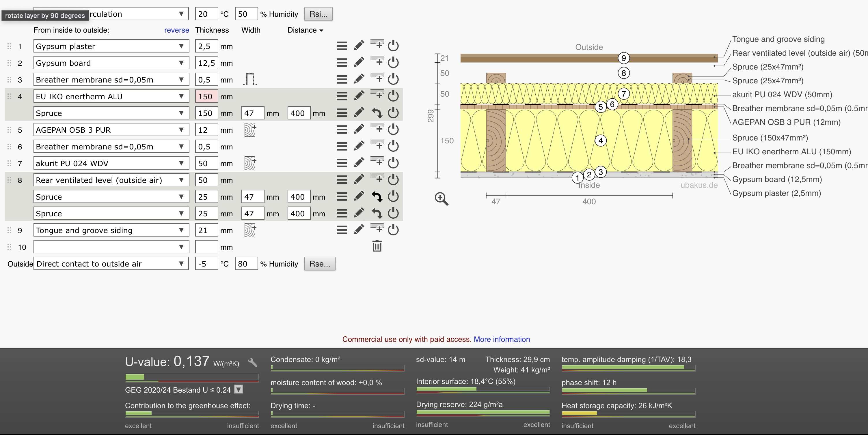Open GEG 2020/24 Bestand requirement dropdown
Image resolution: width=868 pixels, height=435 pixels.
[239, 389]
